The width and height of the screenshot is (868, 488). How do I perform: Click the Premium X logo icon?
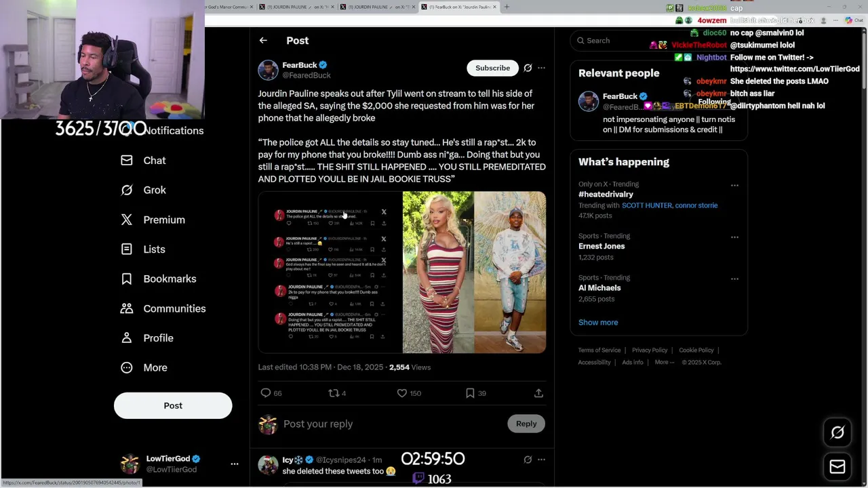(127, 220)
